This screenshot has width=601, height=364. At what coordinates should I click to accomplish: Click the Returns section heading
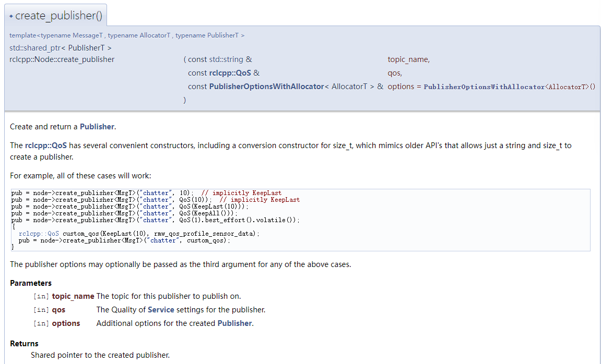24,344
